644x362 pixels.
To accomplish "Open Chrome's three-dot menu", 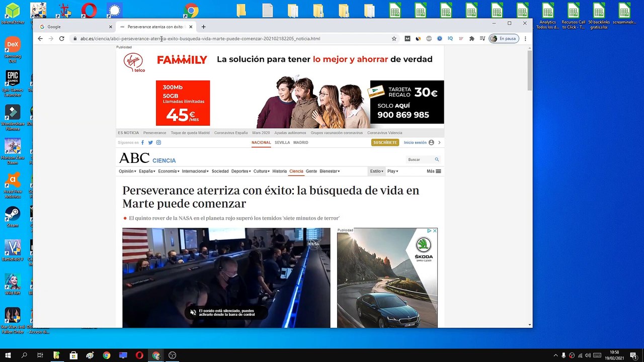I will [525, 39].
